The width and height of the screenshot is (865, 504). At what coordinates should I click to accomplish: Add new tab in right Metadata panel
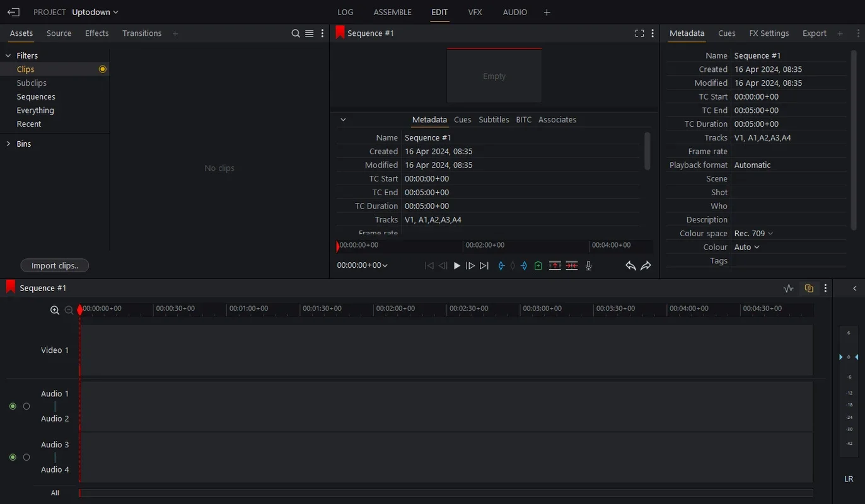pos(840,33)
